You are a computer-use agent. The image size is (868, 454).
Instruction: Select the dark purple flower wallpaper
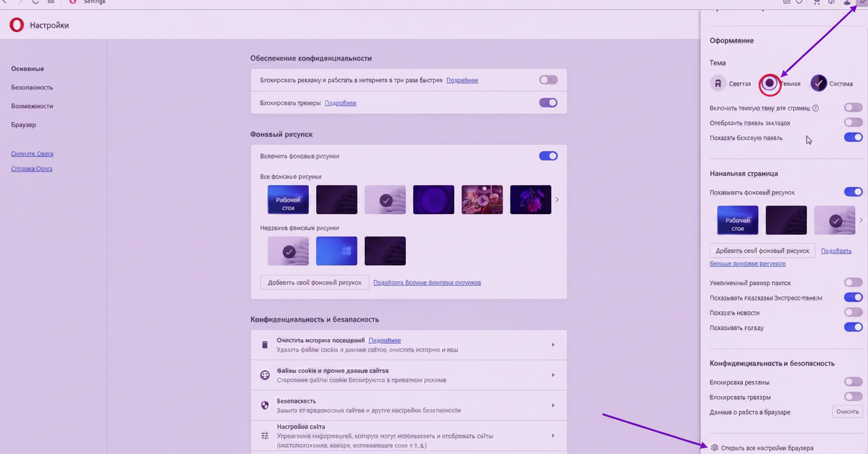click(531, 199)
